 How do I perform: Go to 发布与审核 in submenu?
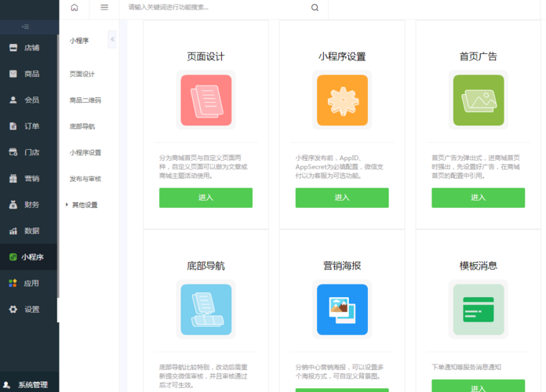pyautogui.click(x=86, y=179)
